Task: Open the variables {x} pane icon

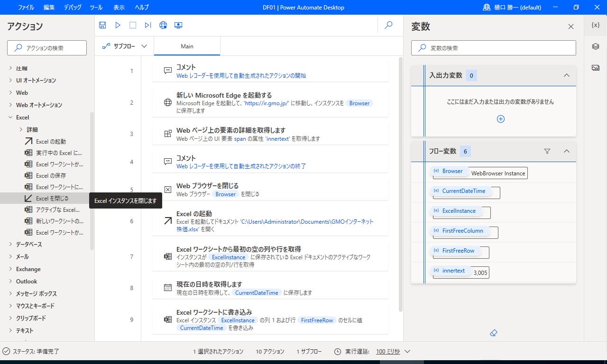Action: (596, 25)
